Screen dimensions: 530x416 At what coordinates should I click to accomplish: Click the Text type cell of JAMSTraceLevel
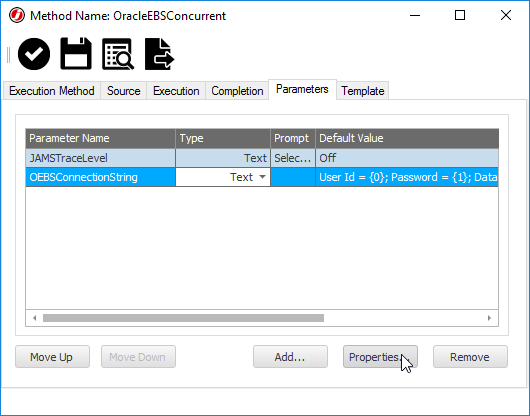(x=223, y=158)
